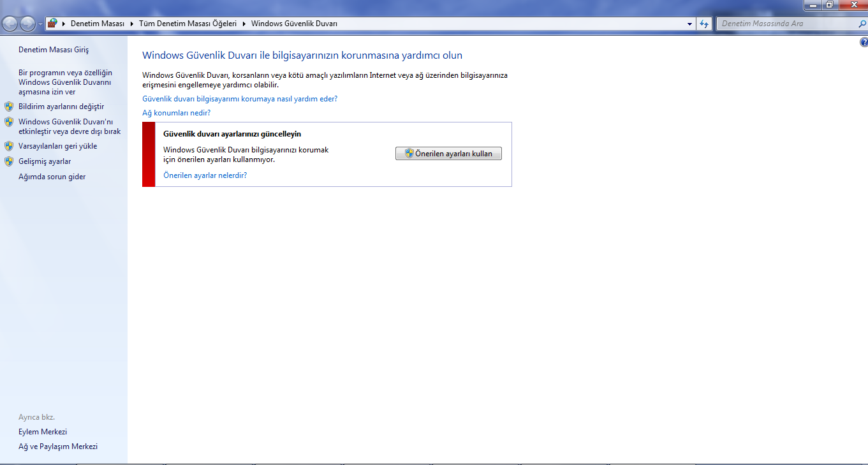The image size is (868, 465).
Task: Click Önerilen ayarları kullan button
Action: [448, 154]
